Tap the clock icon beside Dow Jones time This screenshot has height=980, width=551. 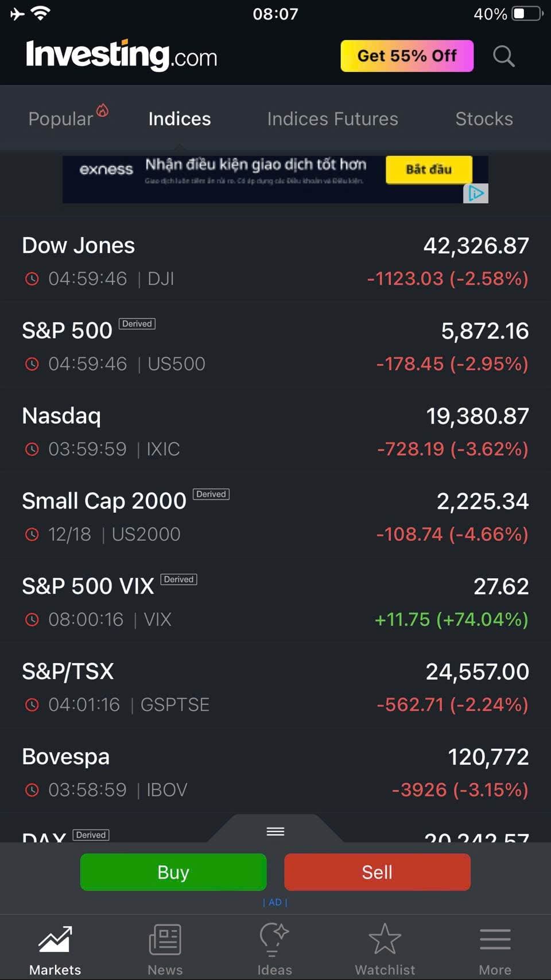(32, 279)
